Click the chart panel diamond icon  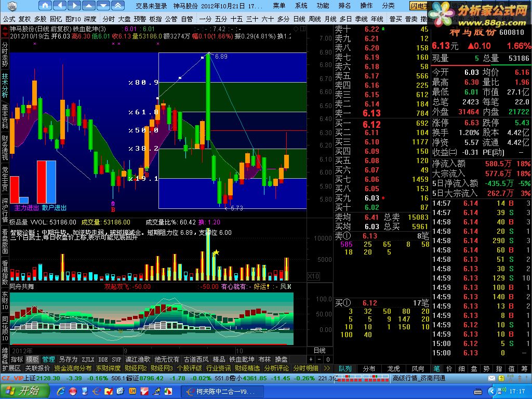tap(296, 29)
